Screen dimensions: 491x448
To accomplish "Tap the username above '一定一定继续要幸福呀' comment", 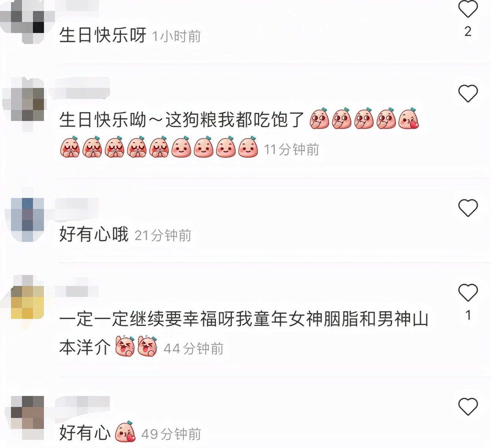I will point(77,291).
